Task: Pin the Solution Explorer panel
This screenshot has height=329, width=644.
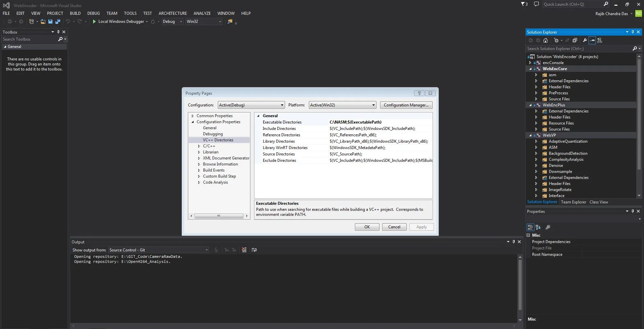Action: [633, 32]
